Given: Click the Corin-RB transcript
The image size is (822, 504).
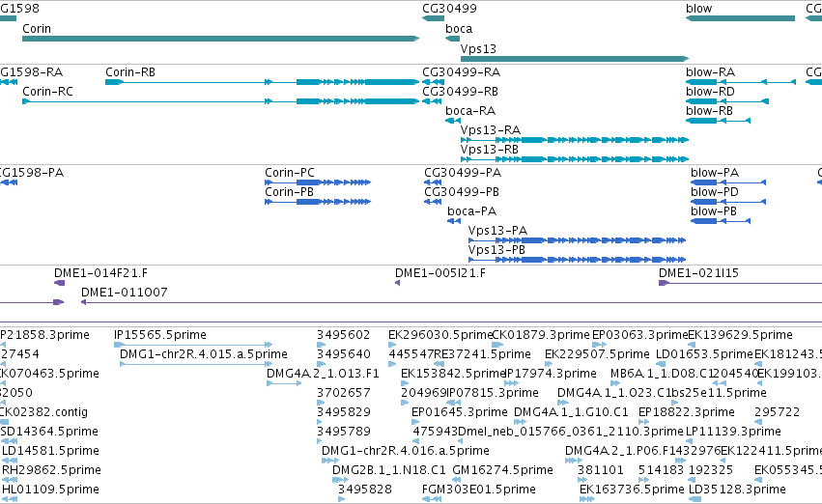Looking at the screenshot, I should point(262,82).
